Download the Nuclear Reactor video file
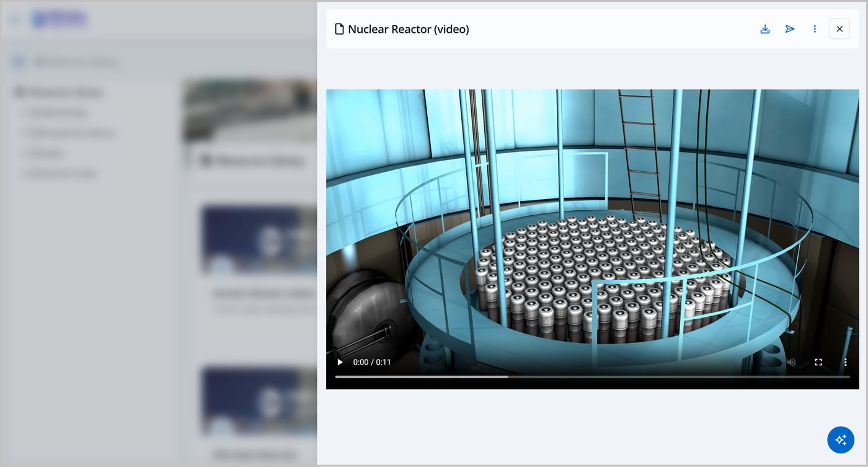Image resolution: width=868 pixels, height=467 pixels. [x=765, y=29]
